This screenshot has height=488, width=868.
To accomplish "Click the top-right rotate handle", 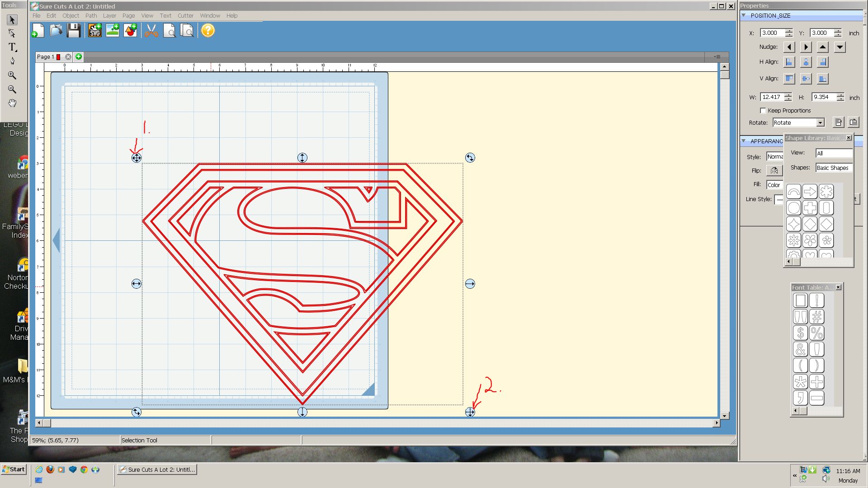I will pos(470,158).
